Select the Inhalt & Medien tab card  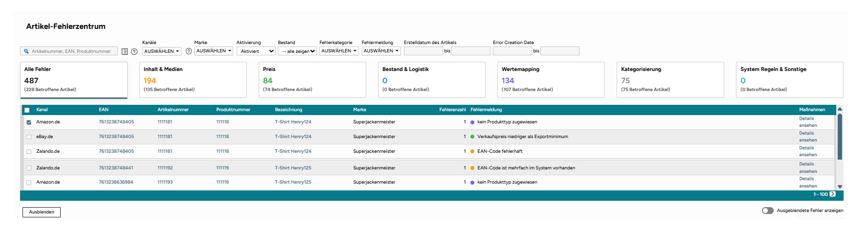pos(193,80)
